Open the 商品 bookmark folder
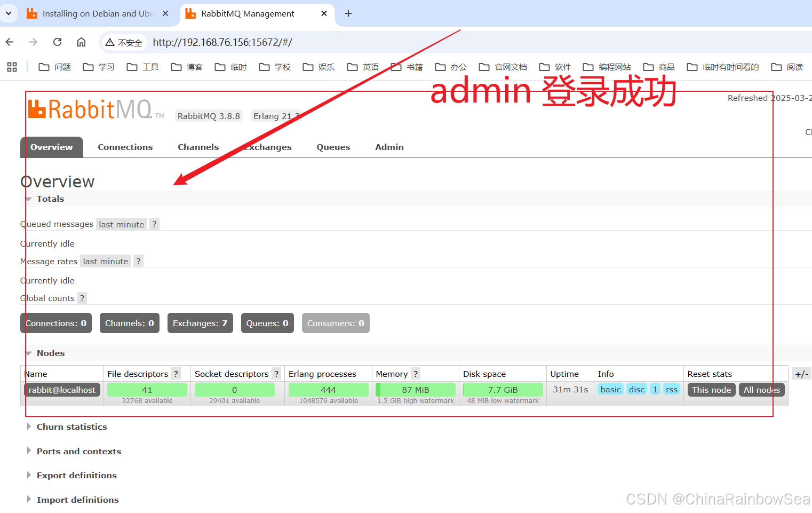 pyautogui.click(x=659, y=67)
